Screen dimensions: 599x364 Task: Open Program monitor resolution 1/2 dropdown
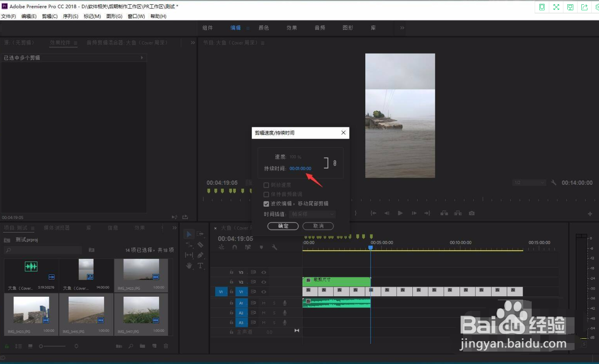(529, 183)
